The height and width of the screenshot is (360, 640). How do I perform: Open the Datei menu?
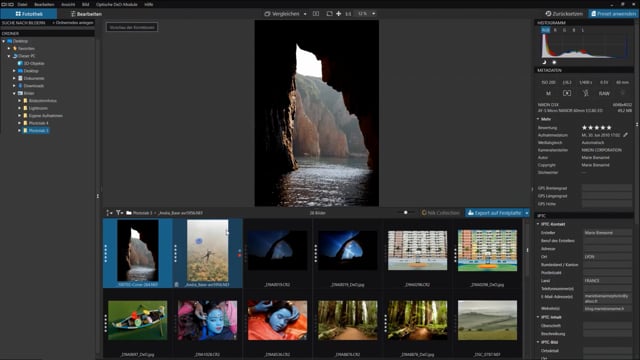pyautogui.click(x=22, y=4)
